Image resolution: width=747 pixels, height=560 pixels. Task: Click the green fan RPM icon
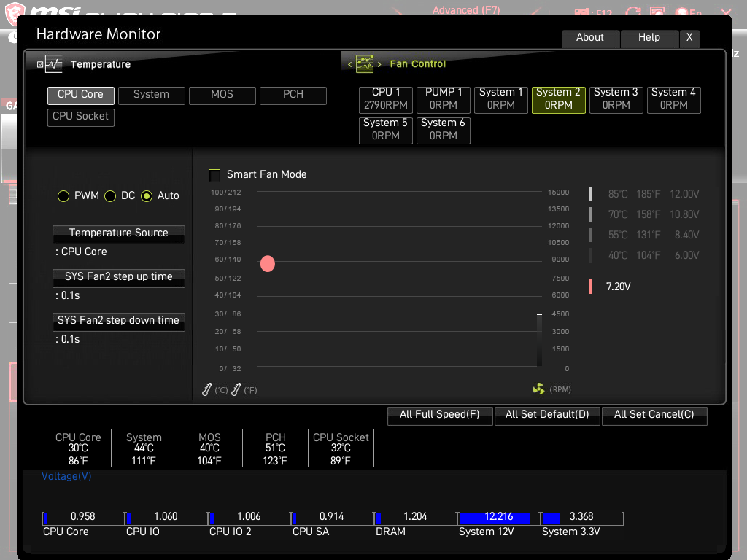[538, 389]
